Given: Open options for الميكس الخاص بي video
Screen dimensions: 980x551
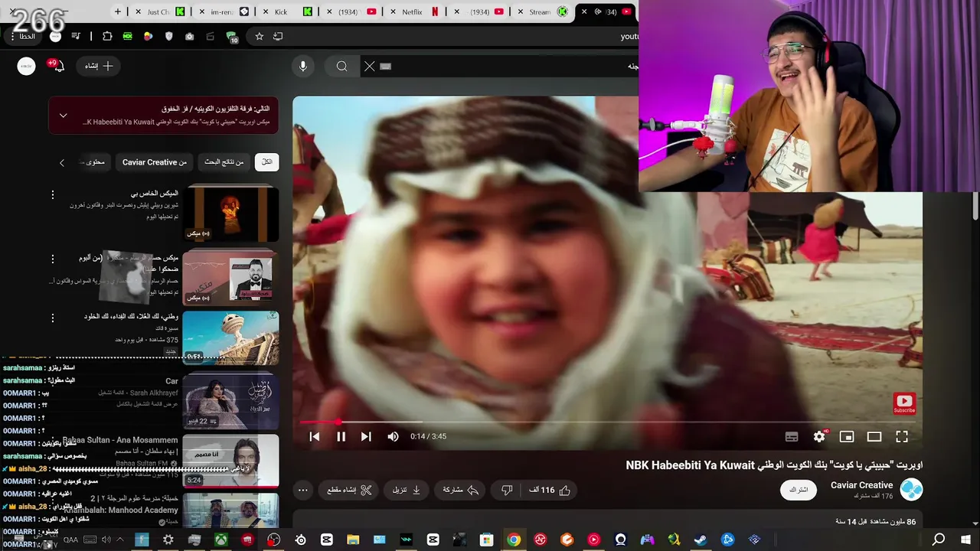Looking at the screenshot, I should pyautogui.click(x=52, y=194).
